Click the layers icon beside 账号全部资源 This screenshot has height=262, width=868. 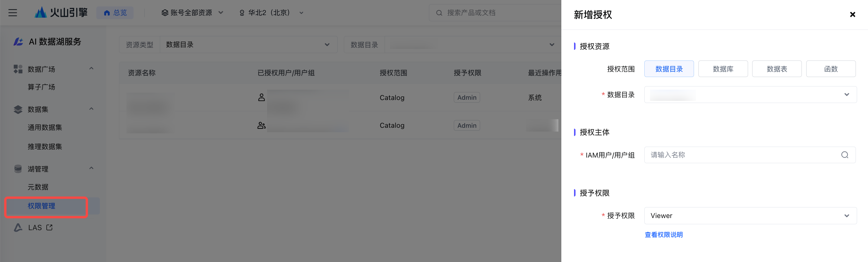tap(165, 13)
